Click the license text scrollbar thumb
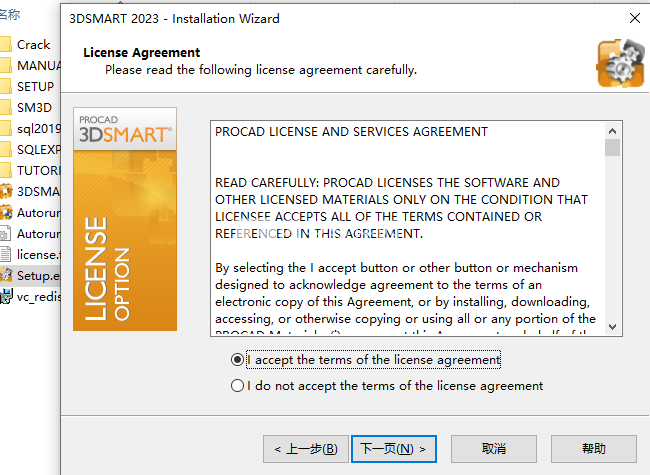The image size is (650, 475). click(x=613, y=148)
